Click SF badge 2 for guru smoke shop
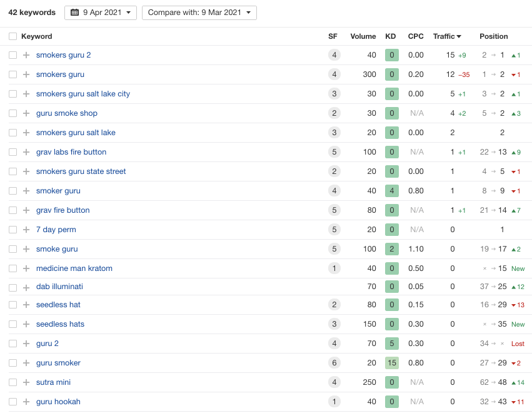Viewport: 532px width, 413px height. pos(334,113)
